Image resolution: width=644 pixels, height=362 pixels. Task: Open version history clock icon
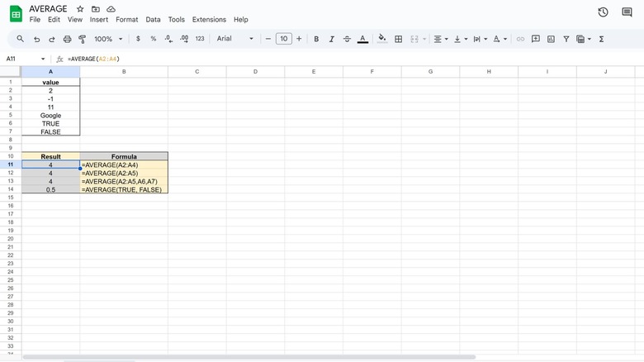pyautogui.click(x=603, y=12)
